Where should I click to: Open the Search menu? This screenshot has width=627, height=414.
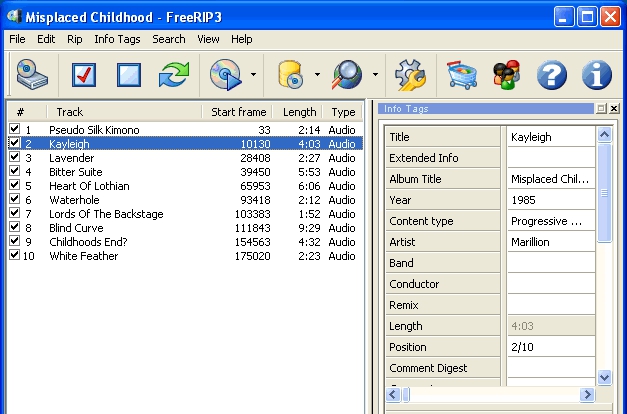(169, 39)
